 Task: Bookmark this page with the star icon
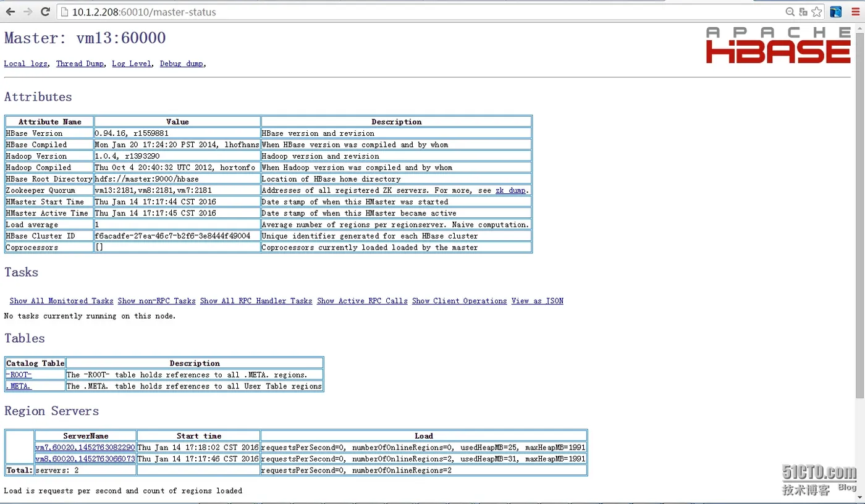pyautogui.click(x=817, y=12)
